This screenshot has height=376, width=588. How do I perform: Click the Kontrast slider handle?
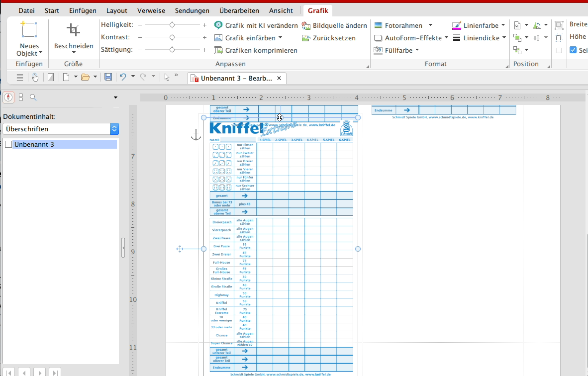[x=172, y=37]
